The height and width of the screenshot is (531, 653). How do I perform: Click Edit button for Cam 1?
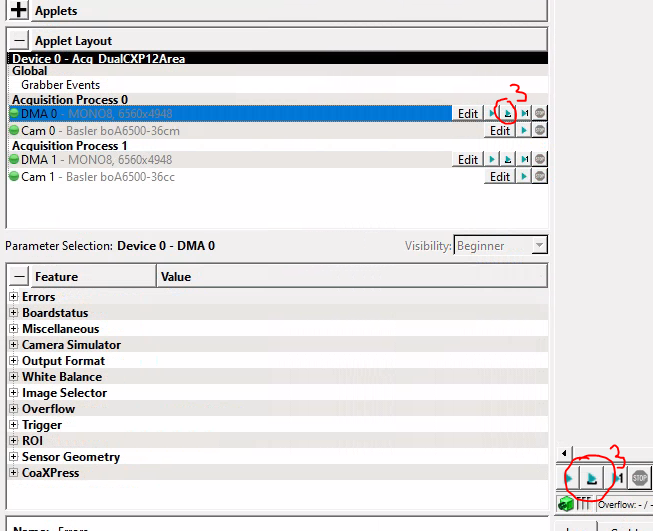pyautogui.click(x=500, y=177)
